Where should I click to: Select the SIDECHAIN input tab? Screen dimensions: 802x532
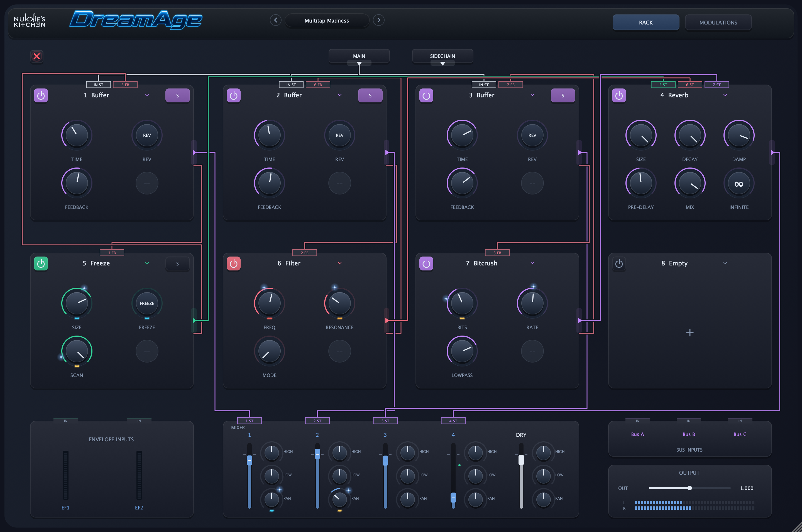pyautogui.click(x=442, y=56)
